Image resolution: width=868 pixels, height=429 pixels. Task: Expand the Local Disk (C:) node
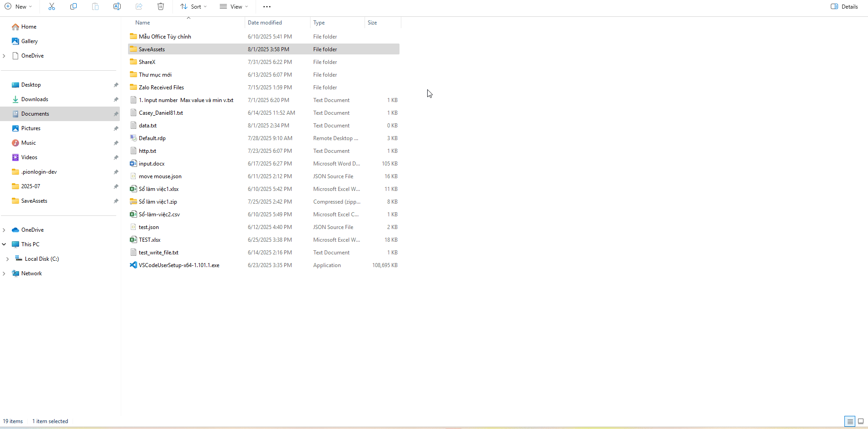[7, 259]
